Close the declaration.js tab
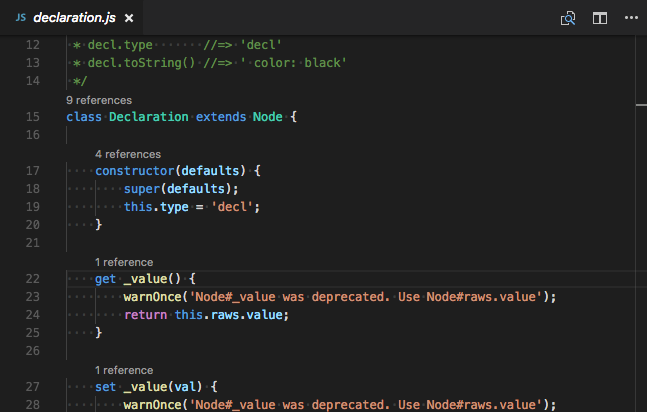This screenshot has height=412, width=647. [x=129, y=18]
